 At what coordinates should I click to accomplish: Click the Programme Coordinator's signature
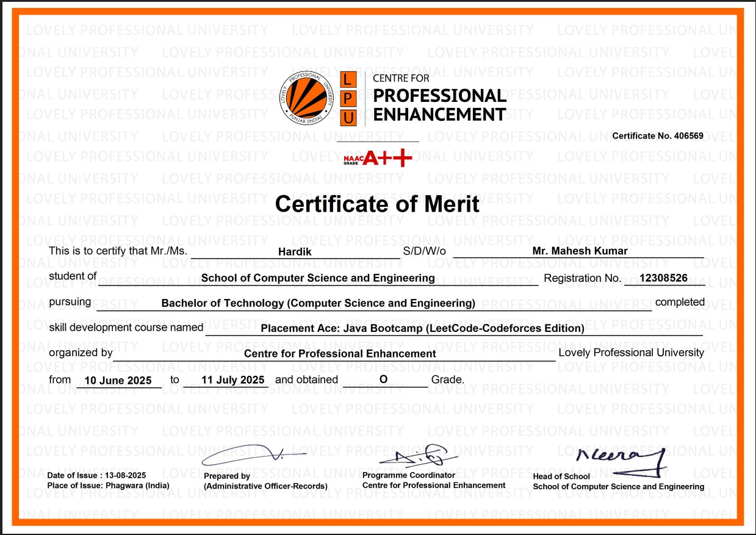click(x=419, y=456)
